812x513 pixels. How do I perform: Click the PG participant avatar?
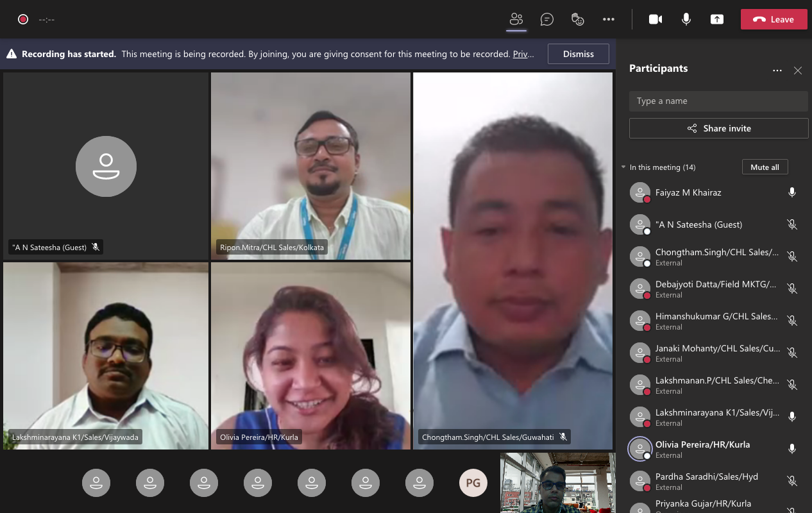473,484
